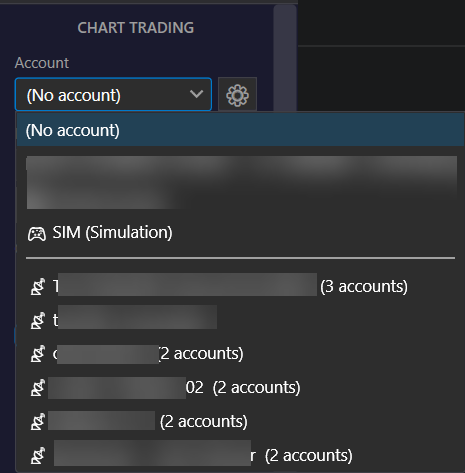The width and height of the screenshot is (465, 473).
Task: Click the CHART TRADING panel title
Action: point(136,28)
